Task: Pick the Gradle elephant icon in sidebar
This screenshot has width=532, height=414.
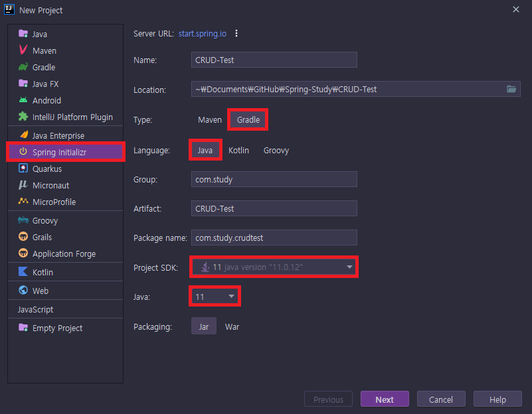Action: tap(23, 67)
